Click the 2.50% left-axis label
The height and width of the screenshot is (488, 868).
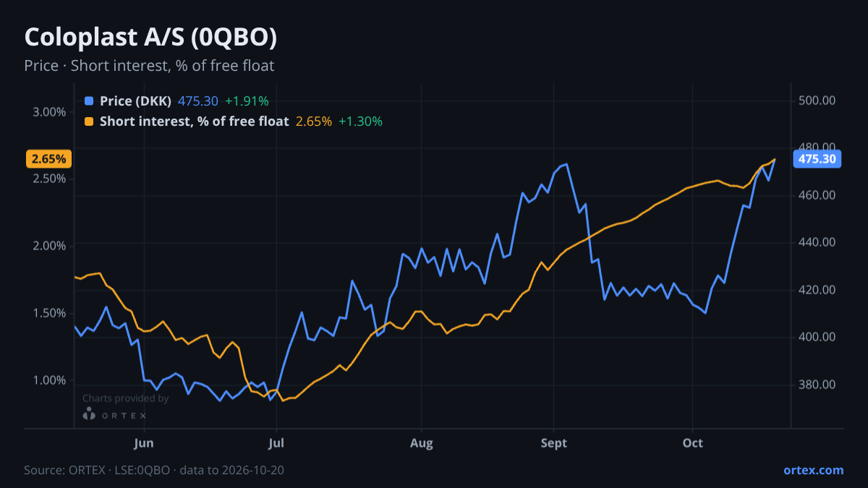(x=49, y=179)
